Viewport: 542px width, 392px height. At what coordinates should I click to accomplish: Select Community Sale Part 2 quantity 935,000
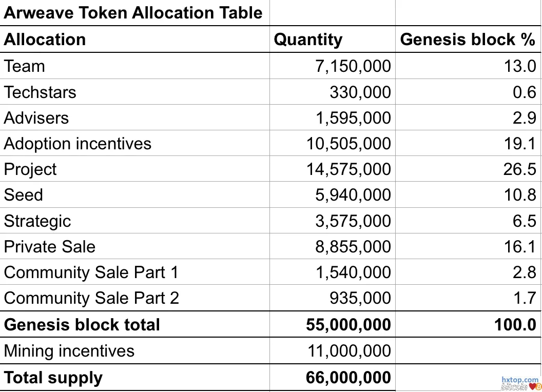[359, 298]
